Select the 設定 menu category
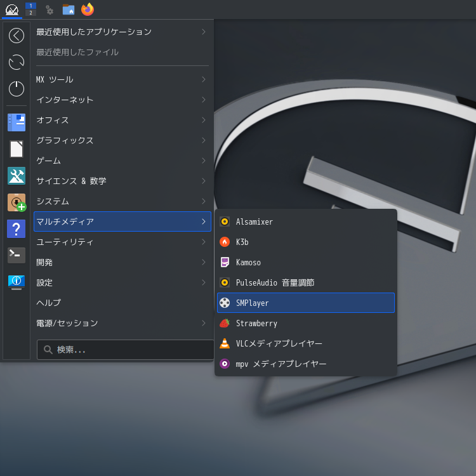 point(122,282)
